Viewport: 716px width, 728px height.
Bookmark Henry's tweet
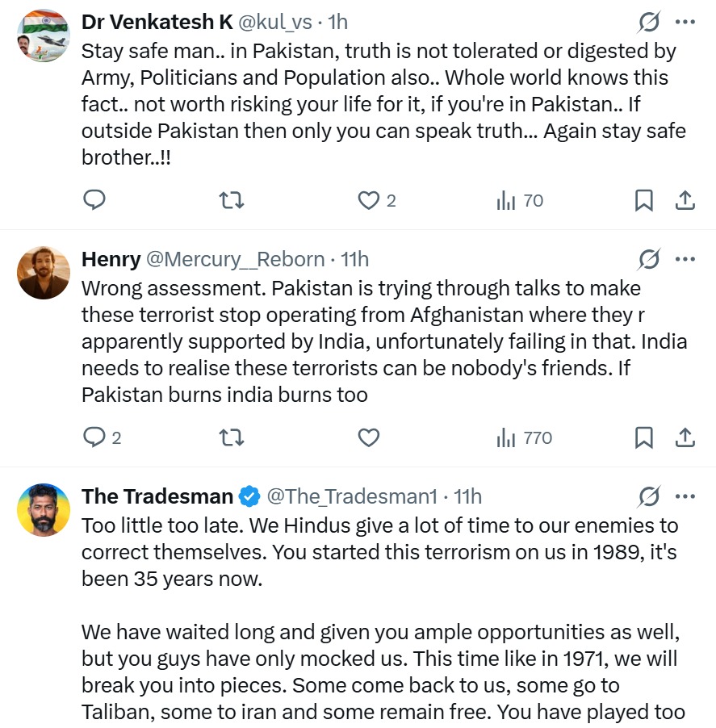click(x=643, y=437)
